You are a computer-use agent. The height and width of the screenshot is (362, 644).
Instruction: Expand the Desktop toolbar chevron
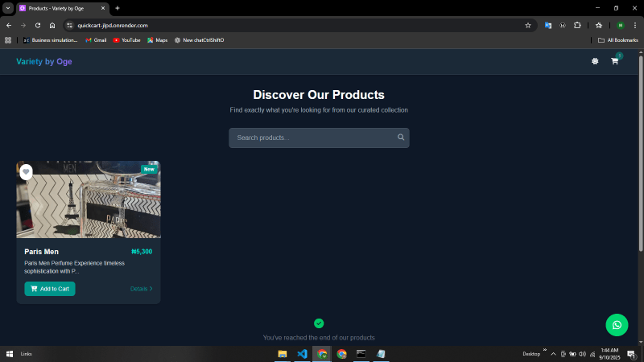click(545, 350)
